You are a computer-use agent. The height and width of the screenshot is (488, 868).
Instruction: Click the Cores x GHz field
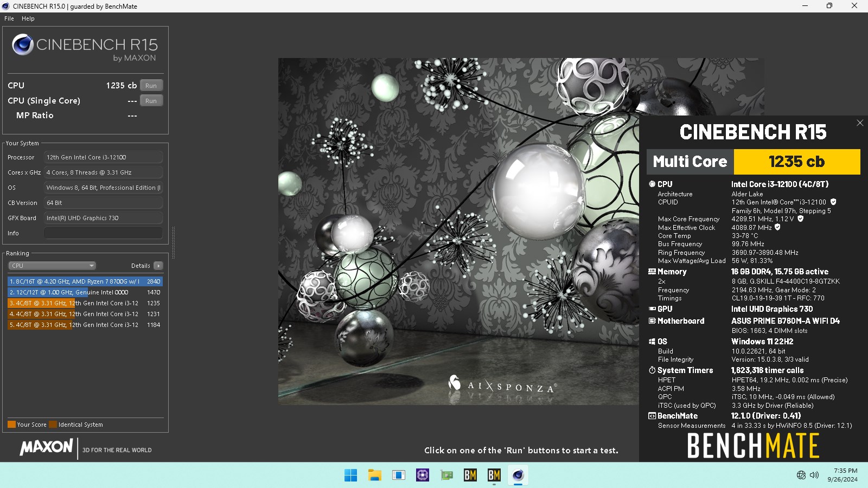coord(103,172)
